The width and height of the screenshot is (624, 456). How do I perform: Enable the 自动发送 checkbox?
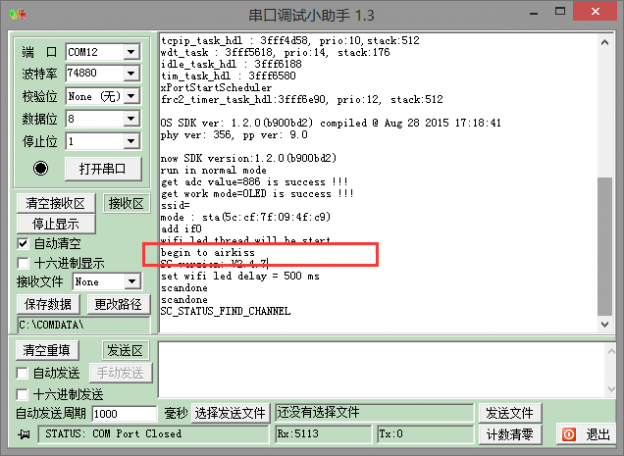[x=22, y=373]
